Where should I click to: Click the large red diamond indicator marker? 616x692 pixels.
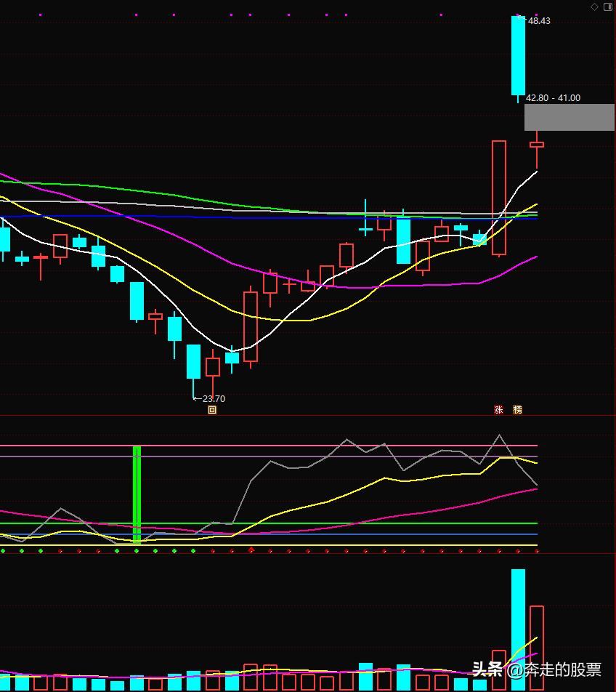coord(251,550)
